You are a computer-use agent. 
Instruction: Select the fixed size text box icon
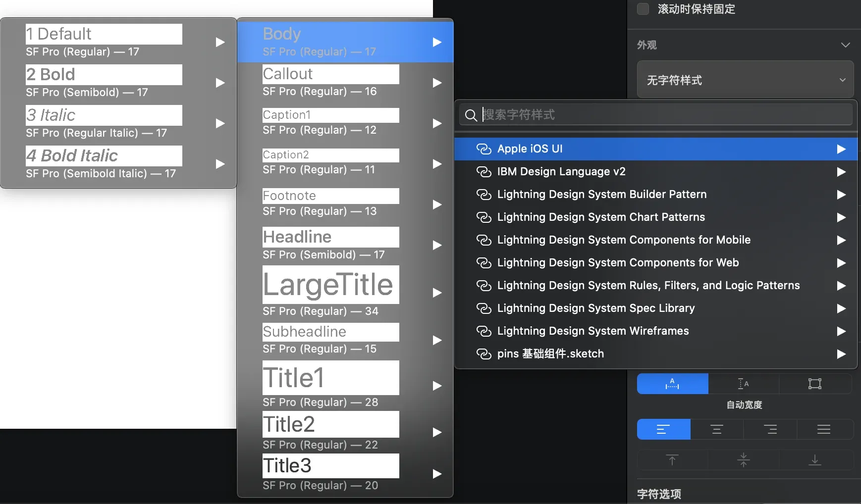pos(815,384)
